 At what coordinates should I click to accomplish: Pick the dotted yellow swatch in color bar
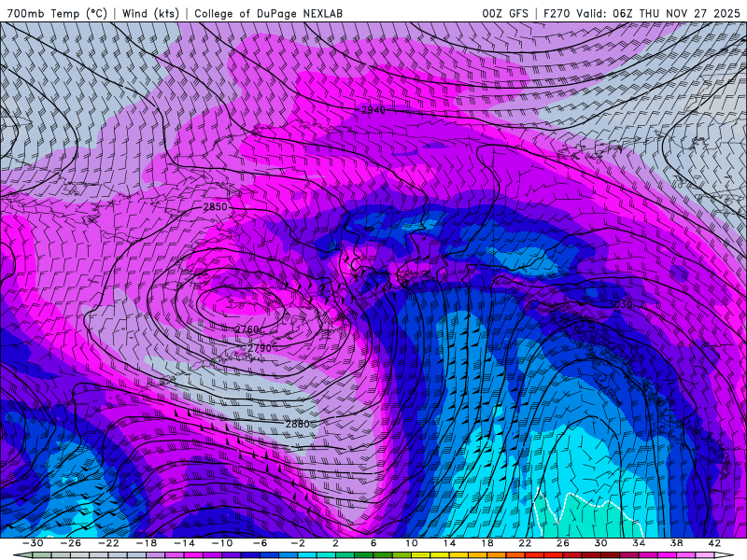coord(421,555)
